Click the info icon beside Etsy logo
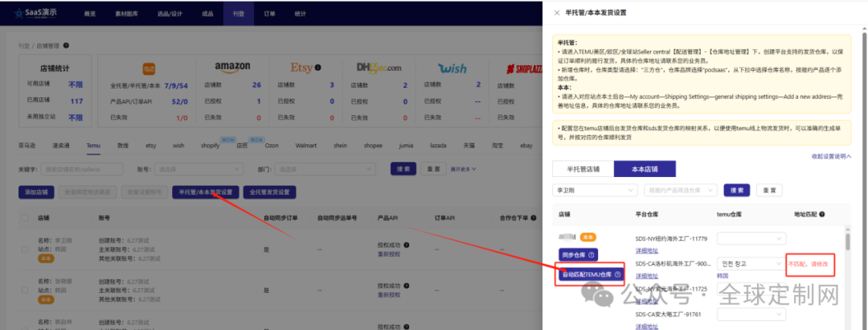This screenshot has height=330, width=868. tap(317, 68)
